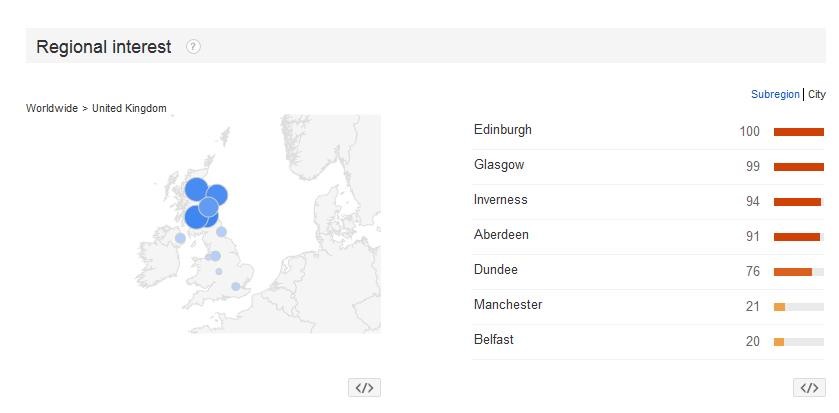This screenshot has width=839, height=413.
Task: Switch to Subregion view
Action: coord(775,94)
